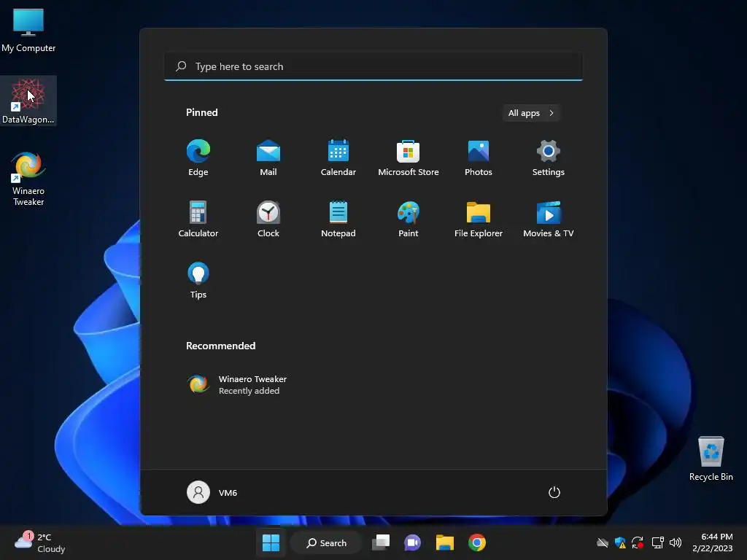Screen dimensions: 747x560
Task: Select Winaero Tweaker desktop shortcut
Action: click(28, 179)
